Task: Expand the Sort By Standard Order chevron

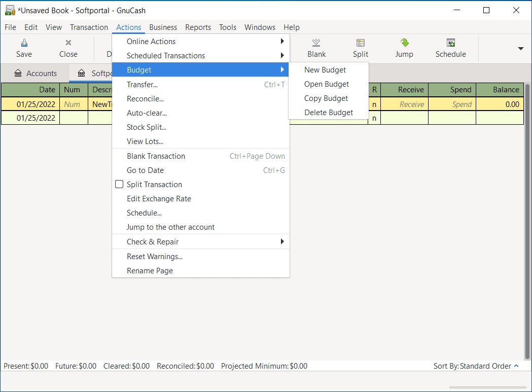Action: tap(516, 366)
